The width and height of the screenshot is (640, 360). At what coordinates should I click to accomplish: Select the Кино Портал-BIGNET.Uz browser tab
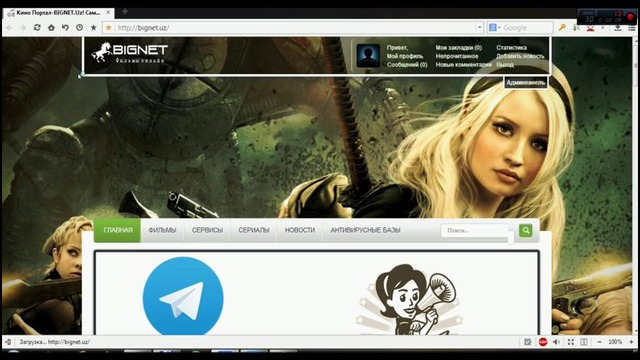pos(59,13)
